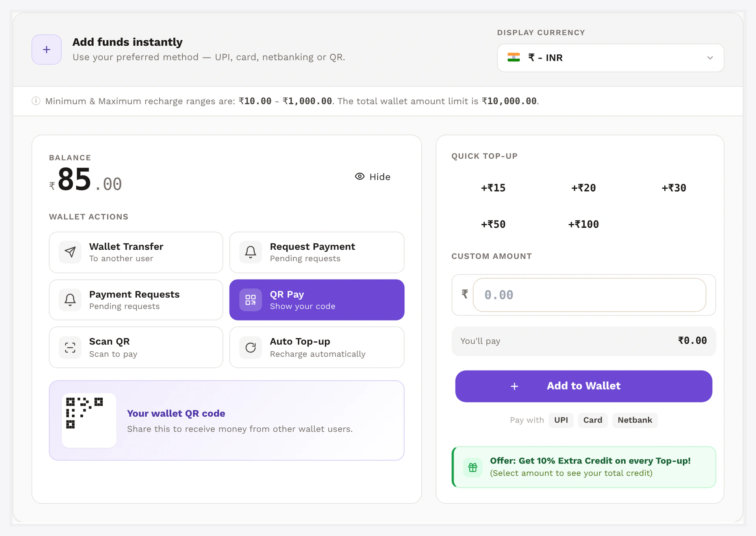Choose Netbank payment method chip
This screenshot has height=536, width=756.
click(635, 420)
